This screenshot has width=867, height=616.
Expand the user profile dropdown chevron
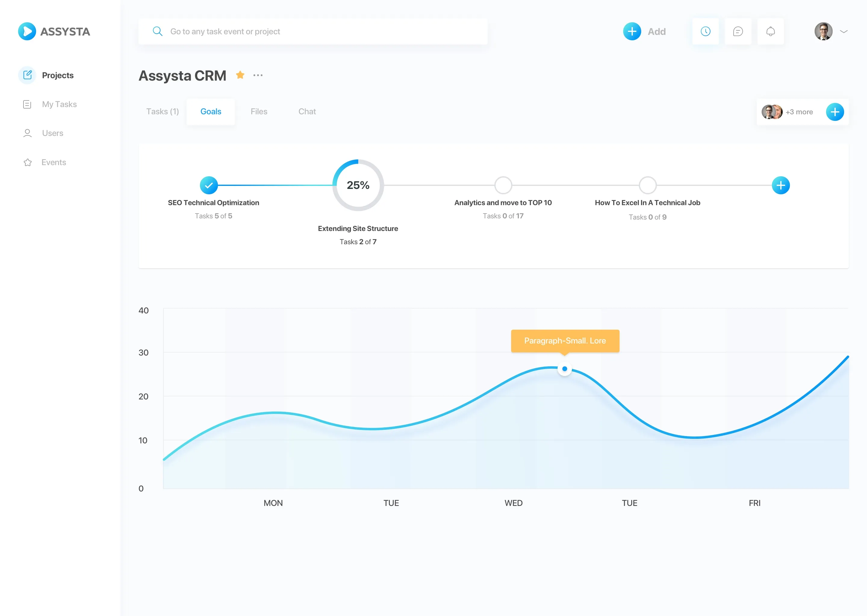844,32
